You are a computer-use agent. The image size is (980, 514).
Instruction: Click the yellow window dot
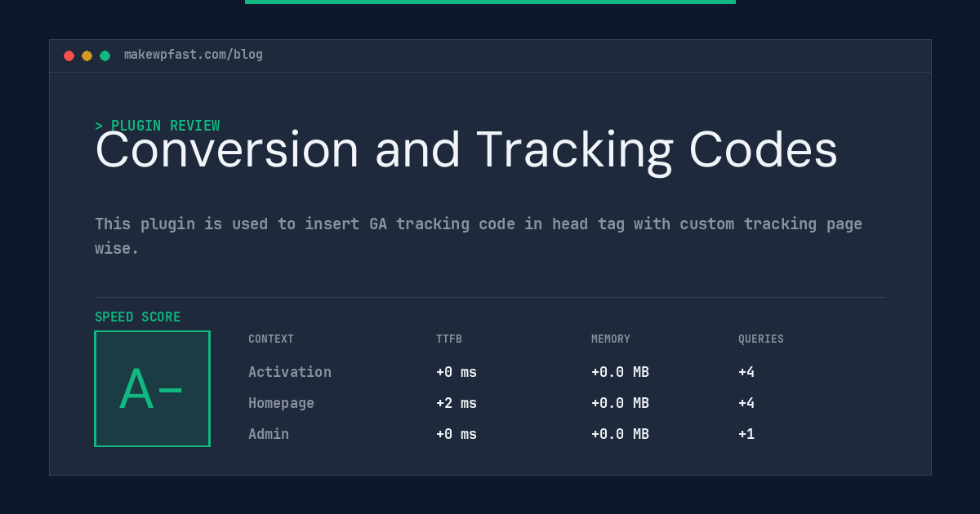pos(87,55)
